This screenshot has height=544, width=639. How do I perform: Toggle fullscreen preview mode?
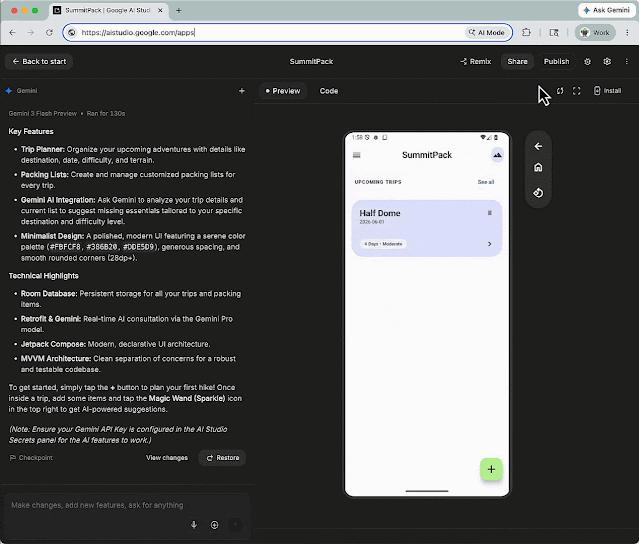tap(576, 91)
